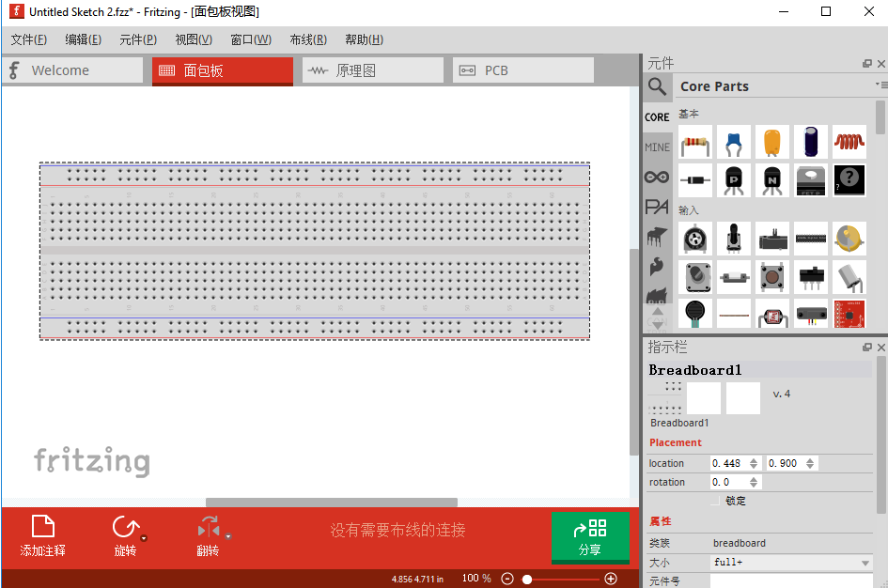The height and width of the screenshot is (588, 888).
Task: Select the blue ceramic capacitor part
Action: tap(733, 142)
